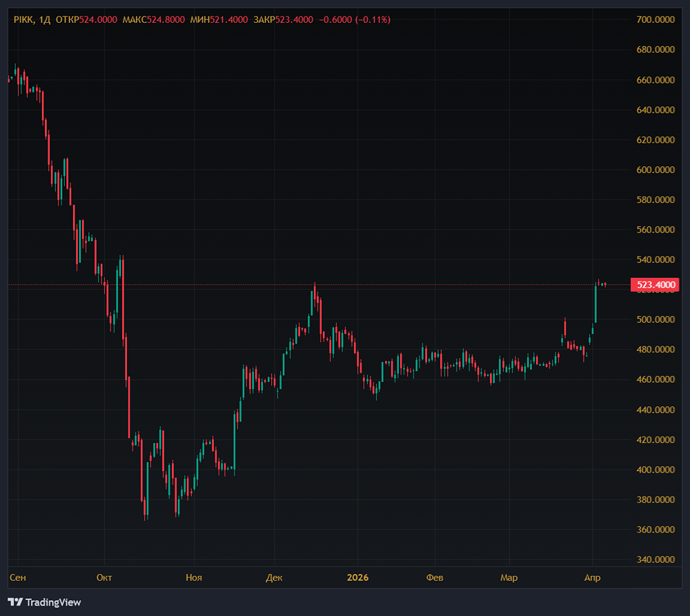
Task: Click the 460.0000 price axis label
Action: pos(655,379)
